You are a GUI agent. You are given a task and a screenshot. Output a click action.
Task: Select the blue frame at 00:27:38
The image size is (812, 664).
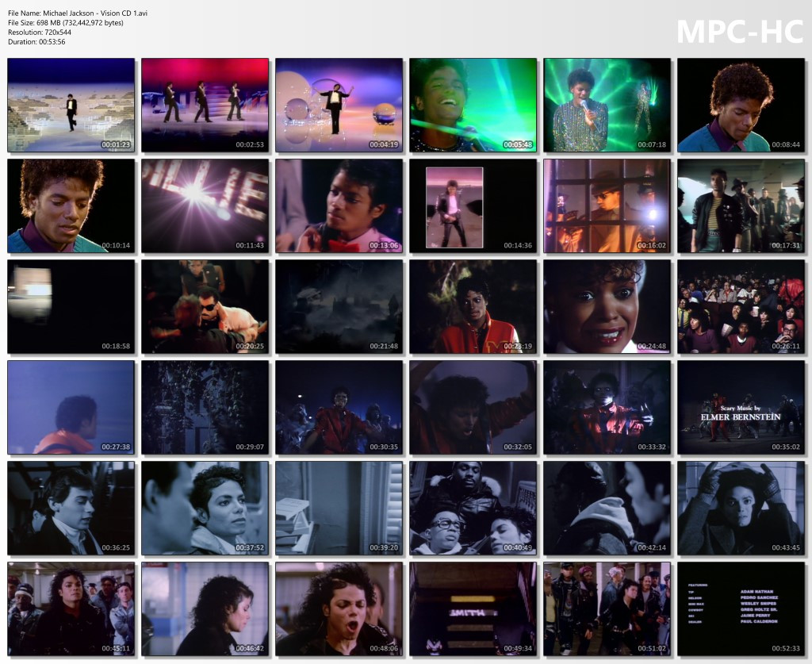click(71, 408)
